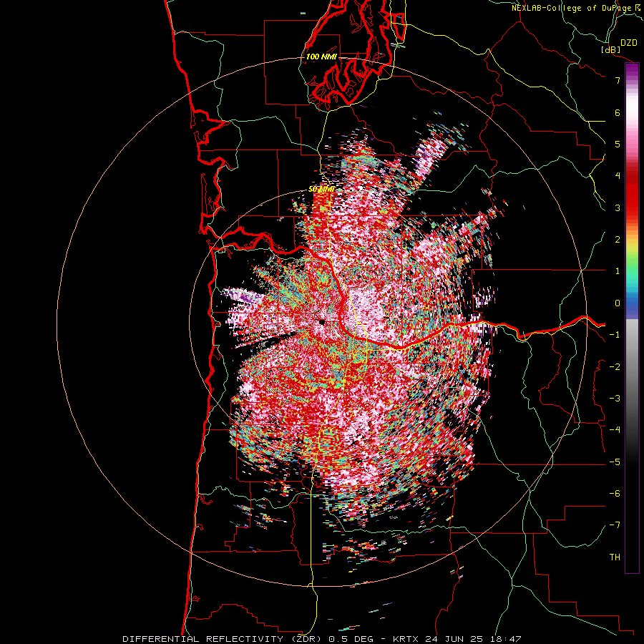Click the NEXLAB-College of DuPage title text
The height and width of the screenshot is (644, 644).
click(575, 8)
